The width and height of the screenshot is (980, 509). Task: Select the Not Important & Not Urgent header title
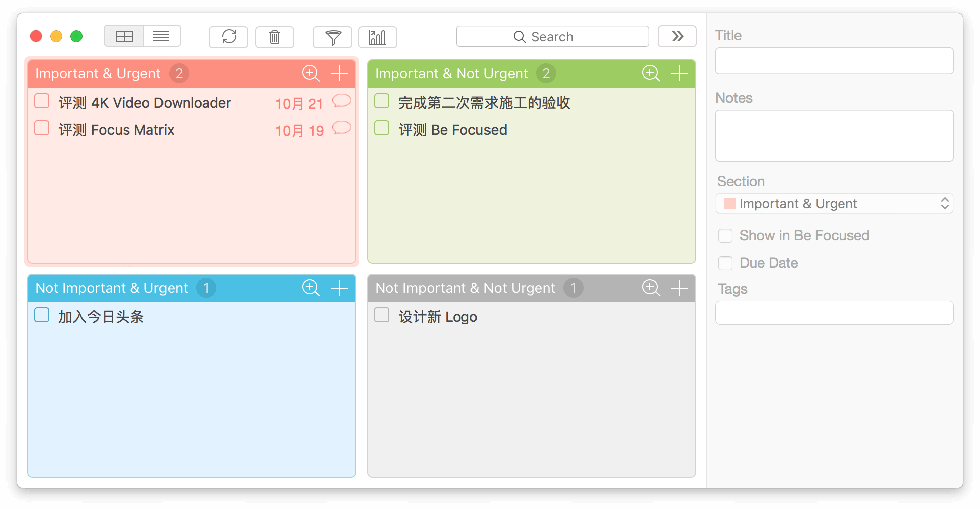(x=465, y=288)
